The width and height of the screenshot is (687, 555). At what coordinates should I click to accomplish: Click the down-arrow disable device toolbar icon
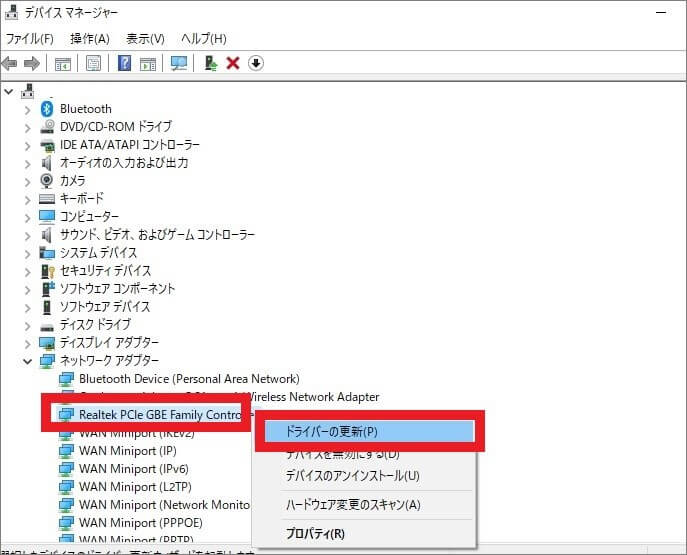click(x=255, y=64)
